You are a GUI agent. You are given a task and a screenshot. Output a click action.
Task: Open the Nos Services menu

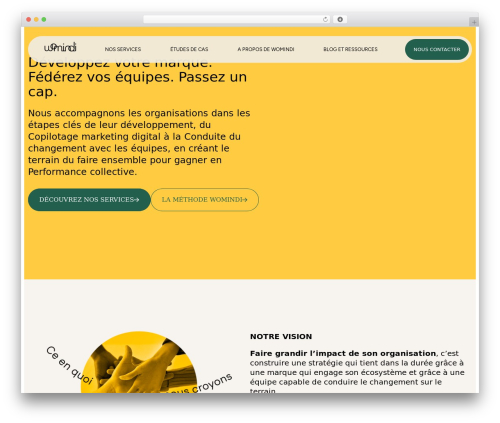(x=123, y=49)
